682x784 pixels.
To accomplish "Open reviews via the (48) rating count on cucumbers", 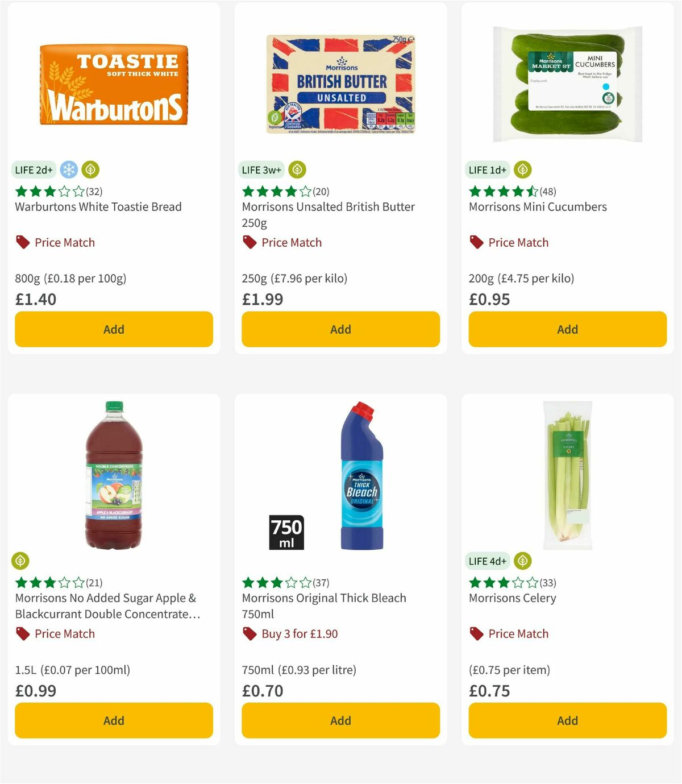I will pyautogui.click(x=549, y=192).
